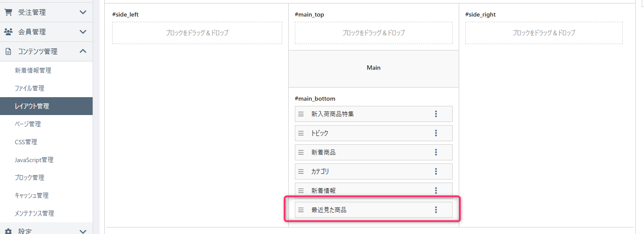Open three-dot menu for 最近見た商品 block
644x234 pixels.
point(436,210)
